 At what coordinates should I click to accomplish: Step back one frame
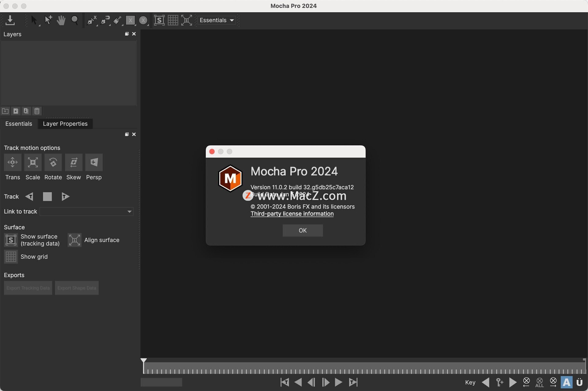tap(311, 382)
